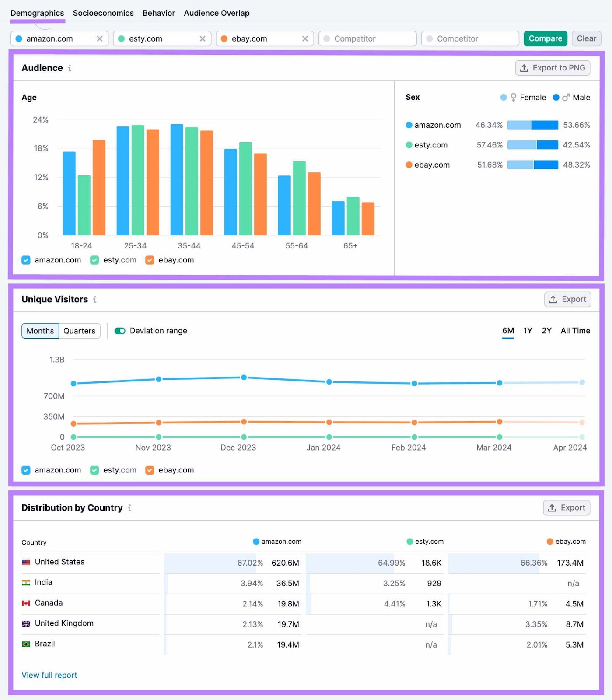Click the India flag icon
This screenshot has width=612, height=700.
coord(26,583)
